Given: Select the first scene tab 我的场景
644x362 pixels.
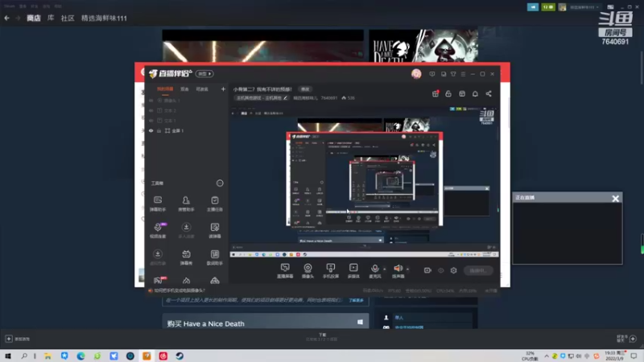Looking at the screenshot, I should (x=165, y=89).
